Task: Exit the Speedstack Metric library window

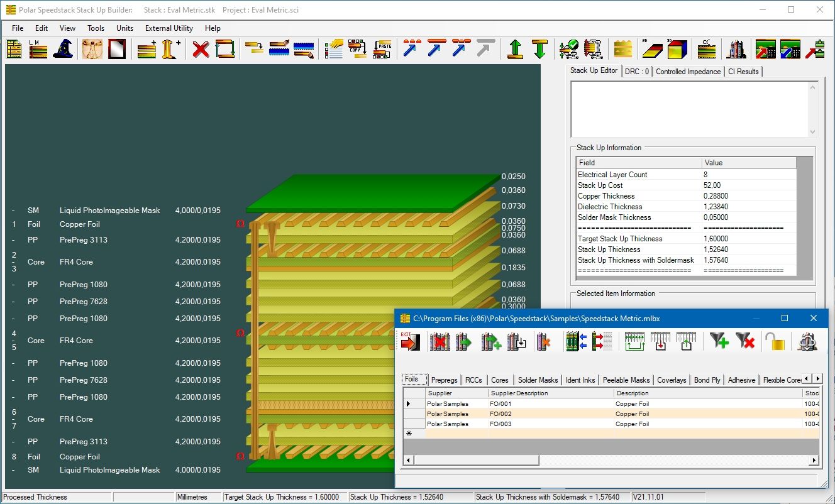Action: (411, 341)
